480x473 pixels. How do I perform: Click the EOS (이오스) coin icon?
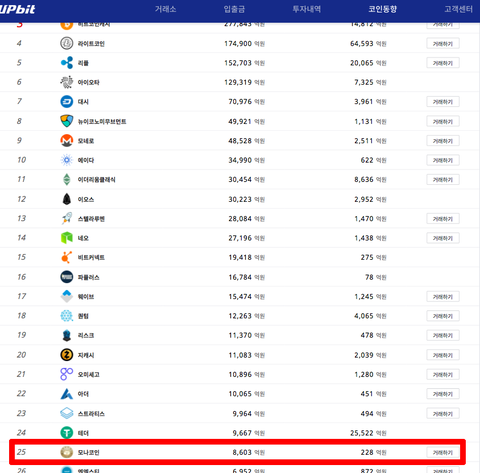pos(67,199)
